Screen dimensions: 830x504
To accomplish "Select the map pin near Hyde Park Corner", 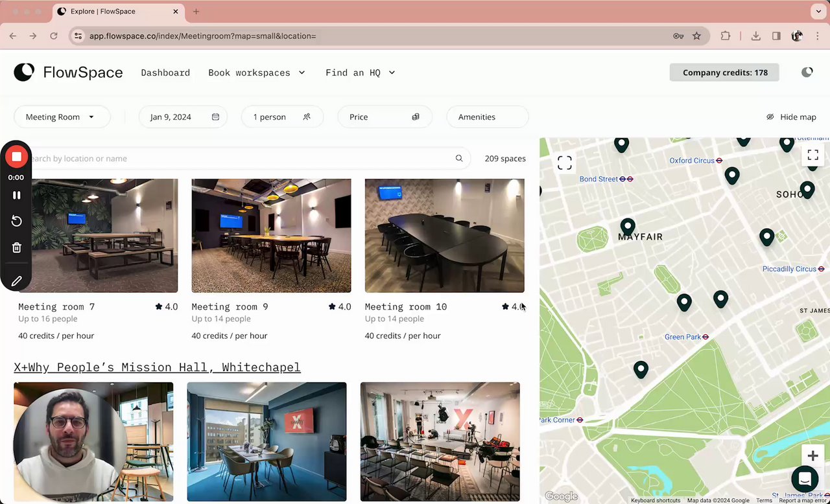I will (641, 369).
